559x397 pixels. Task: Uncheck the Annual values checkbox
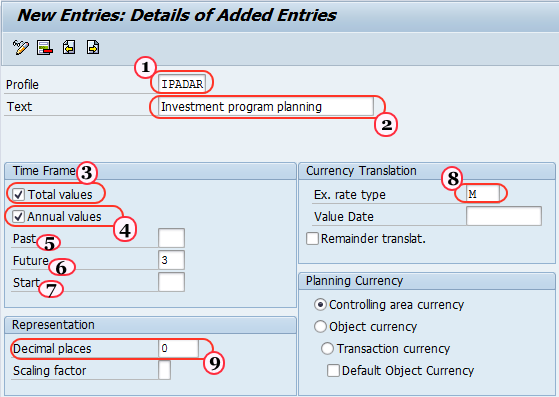coord(19,217)
